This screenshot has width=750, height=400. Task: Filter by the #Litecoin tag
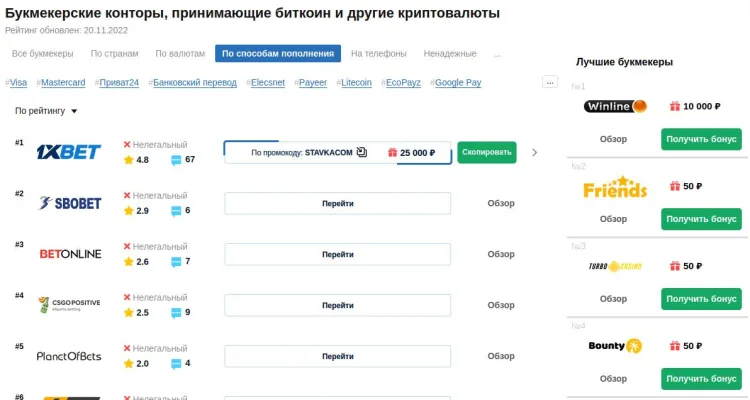click(x=354, y=82)
